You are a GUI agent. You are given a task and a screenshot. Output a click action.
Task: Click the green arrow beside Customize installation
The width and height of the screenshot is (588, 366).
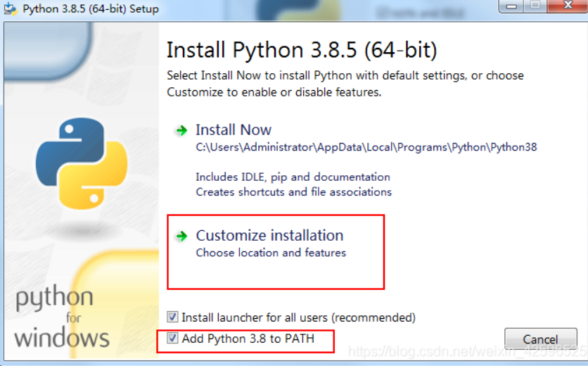coord(181,236)
